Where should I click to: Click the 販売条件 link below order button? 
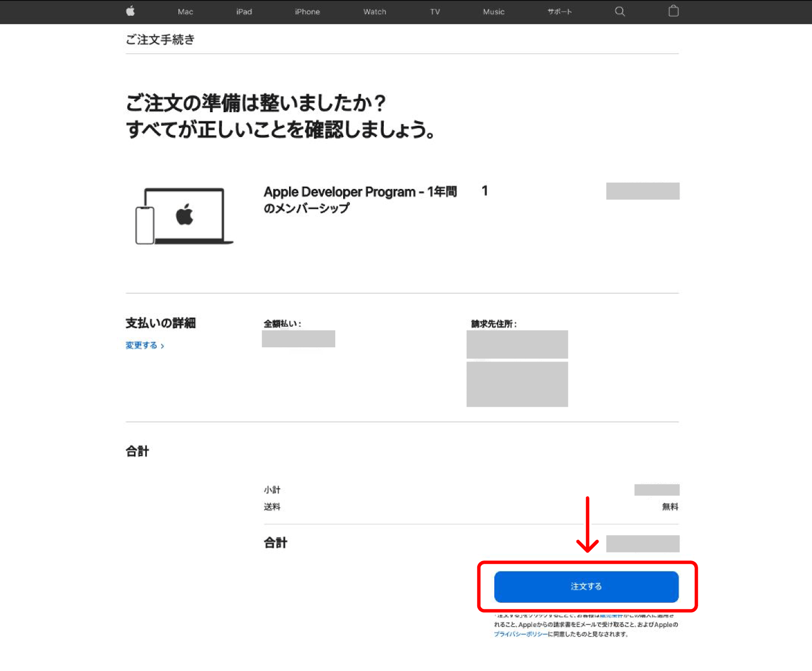point(611,616)
